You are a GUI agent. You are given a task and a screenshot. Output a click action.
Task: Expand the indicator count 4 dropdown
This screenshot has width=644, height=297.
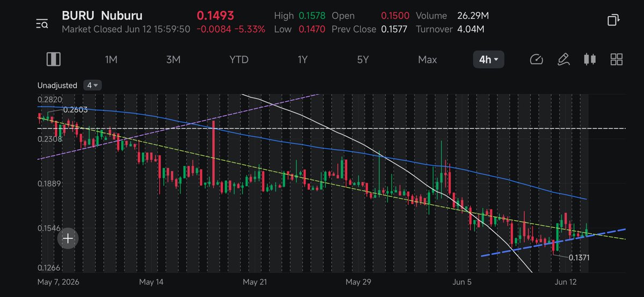pos(92,85)
